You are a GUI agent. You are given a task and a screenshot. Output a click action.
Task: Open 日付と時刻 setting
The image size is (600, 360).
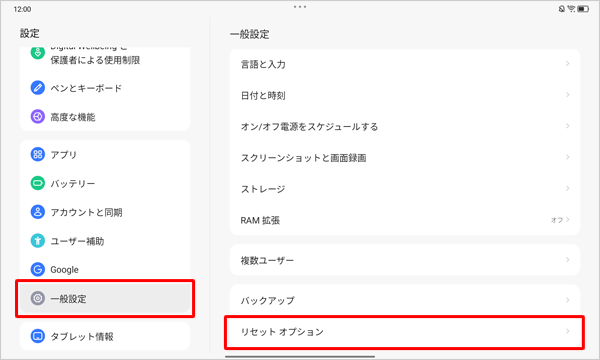coord(405,95)
